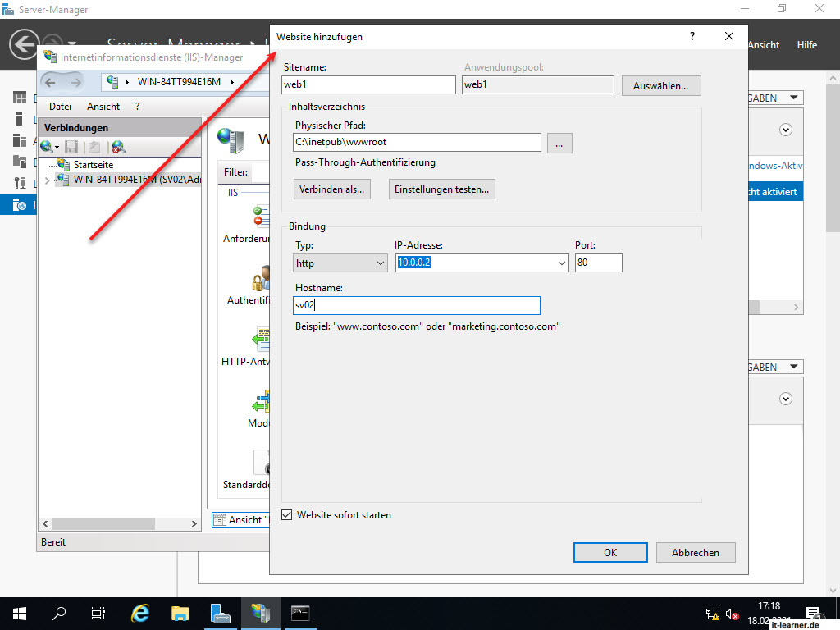Collapse the lower Server-Manager section chevron
840x630 pixels.
coord(785,399)
